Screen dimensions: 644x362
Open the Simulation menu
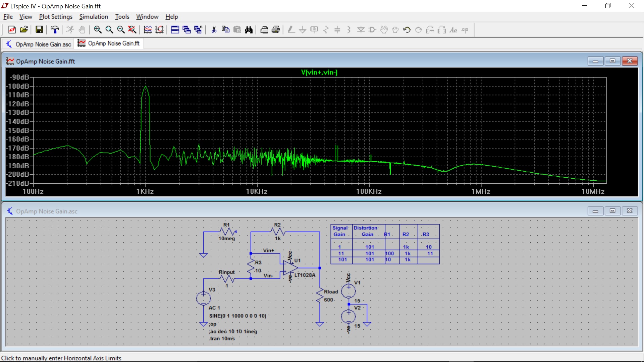94,17
